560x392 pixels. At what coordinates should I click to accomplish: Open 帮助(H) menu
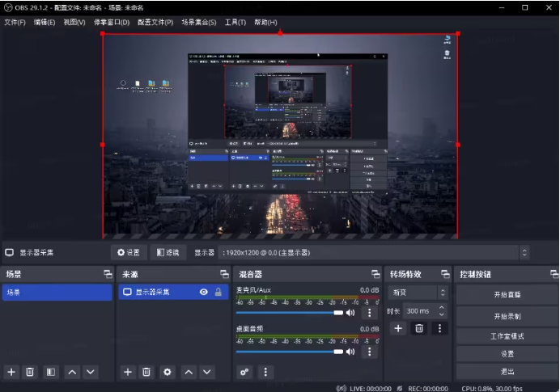265,23
